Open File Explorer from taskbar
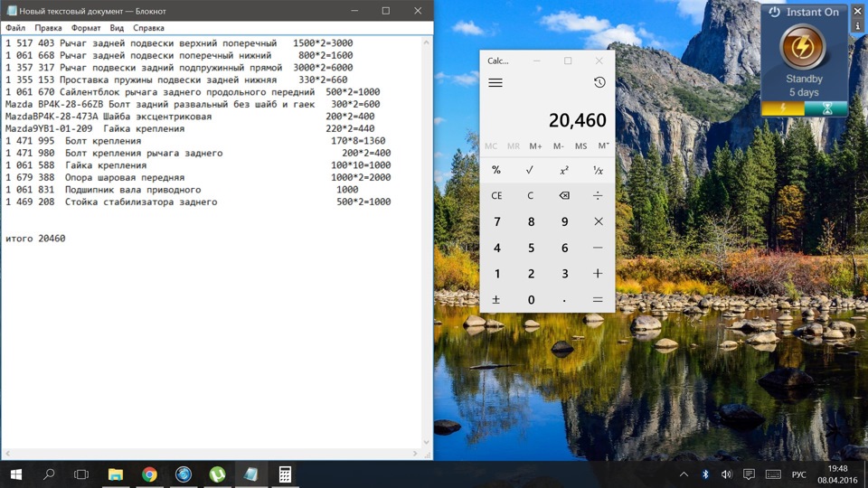The image size is (868, 488). tap(115, 474)
